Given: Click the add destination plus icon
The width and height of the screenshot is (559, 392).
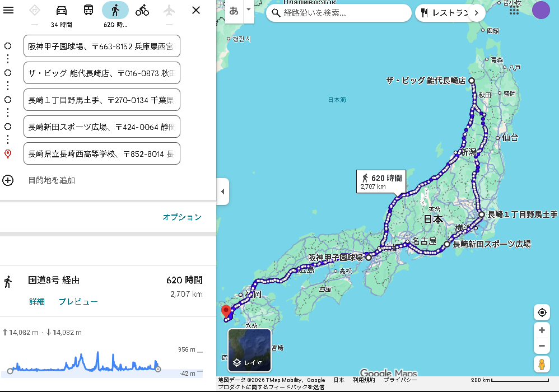Looking at the screenshot, I should (8, 180).
